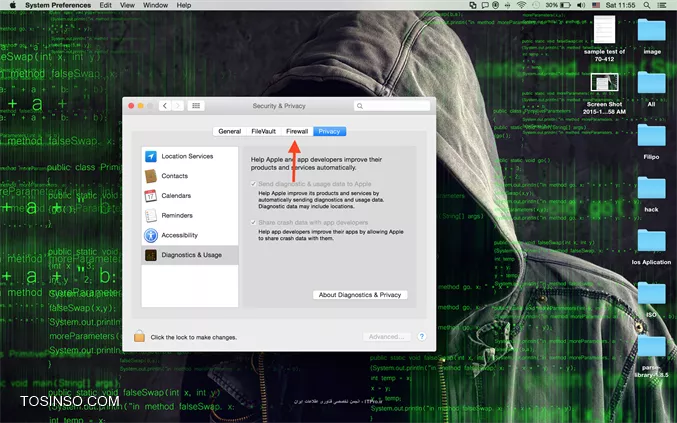Select the Privacy tab
Image resolution: width=677 pixels, height=423 pixels.
tap(329, 131)
